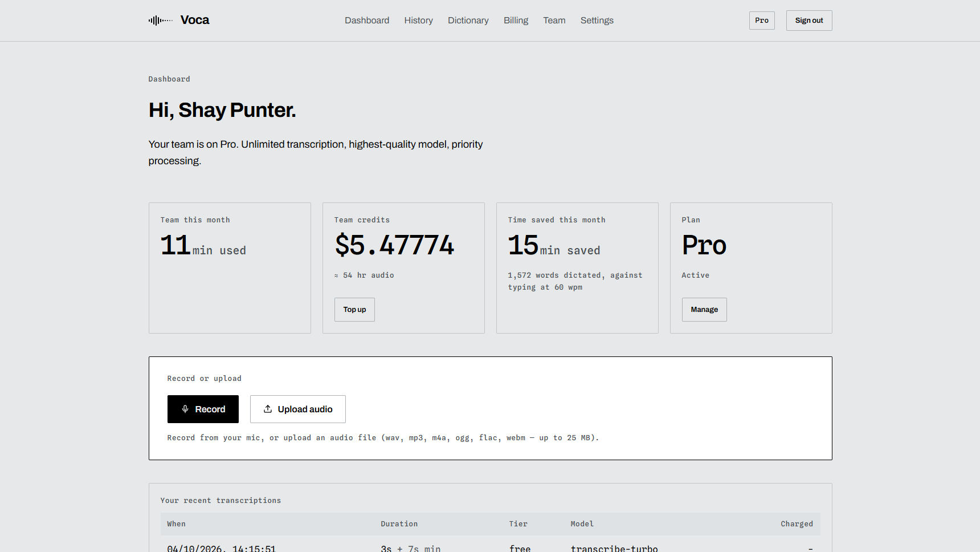Open the Billing page
980x552 pixels.
point(516,21)
